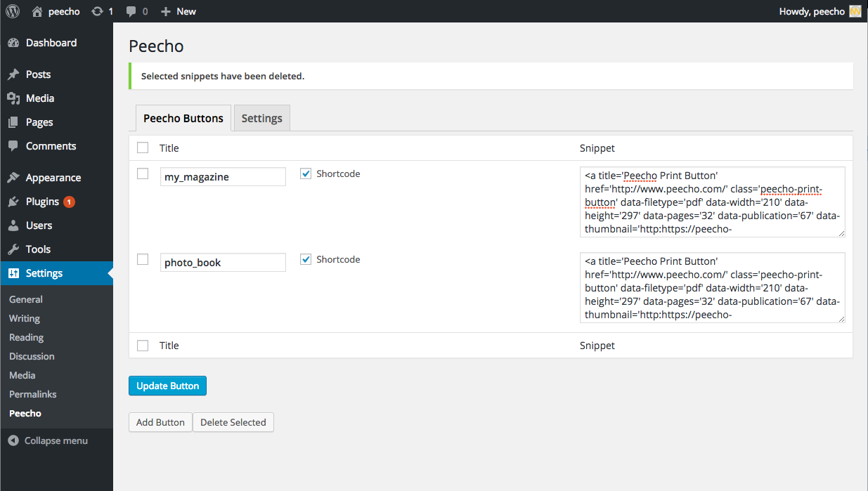Image resolution: width=868 pixels, height=491 pixels.
Task: Click the Collapse menu arrow icon
Action: [x=13, y=440]
